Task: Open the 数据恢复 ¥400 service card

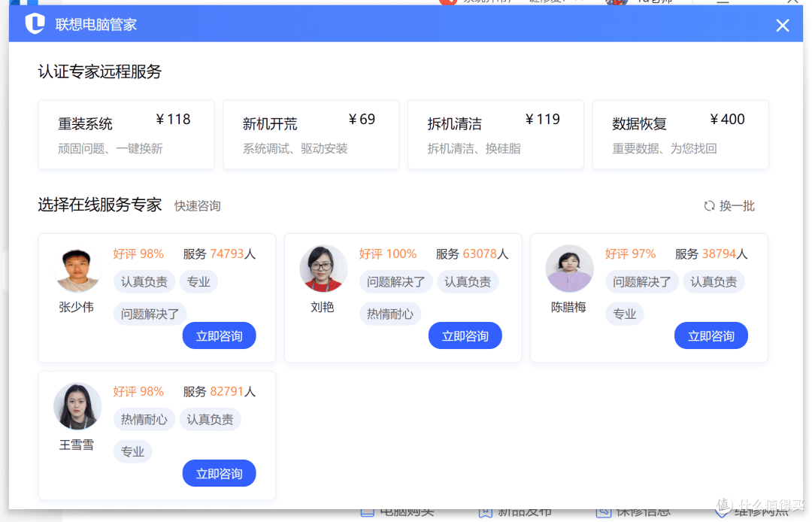Action: [680, 135]
